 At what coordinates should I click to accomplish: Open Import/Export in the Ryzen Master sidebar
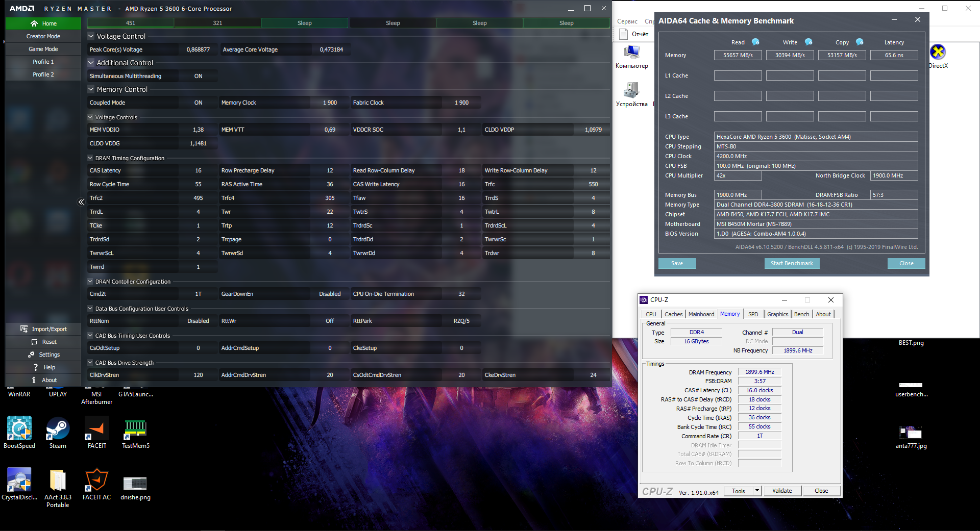[x=43, y=329]
